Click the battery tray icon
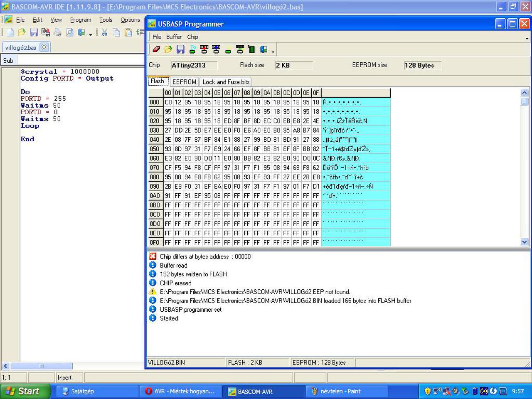Screen dimensions: 532x399 475,391
